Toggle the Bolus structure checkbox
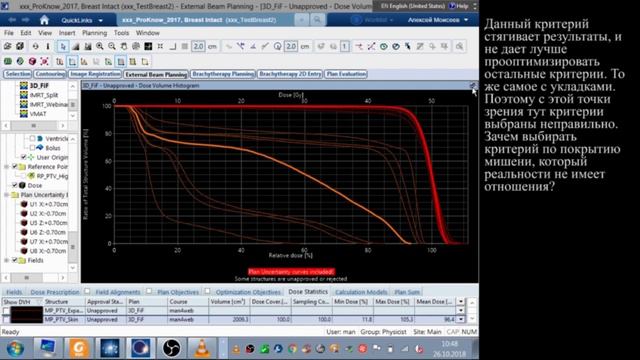Image resolution: width=640 pixels, height=360 pixels. [x=32, y=148]
